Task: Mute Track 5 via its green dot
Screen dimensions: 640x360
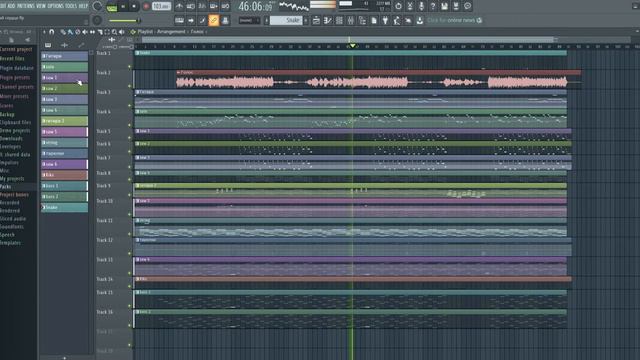Action: click(130, 138)
